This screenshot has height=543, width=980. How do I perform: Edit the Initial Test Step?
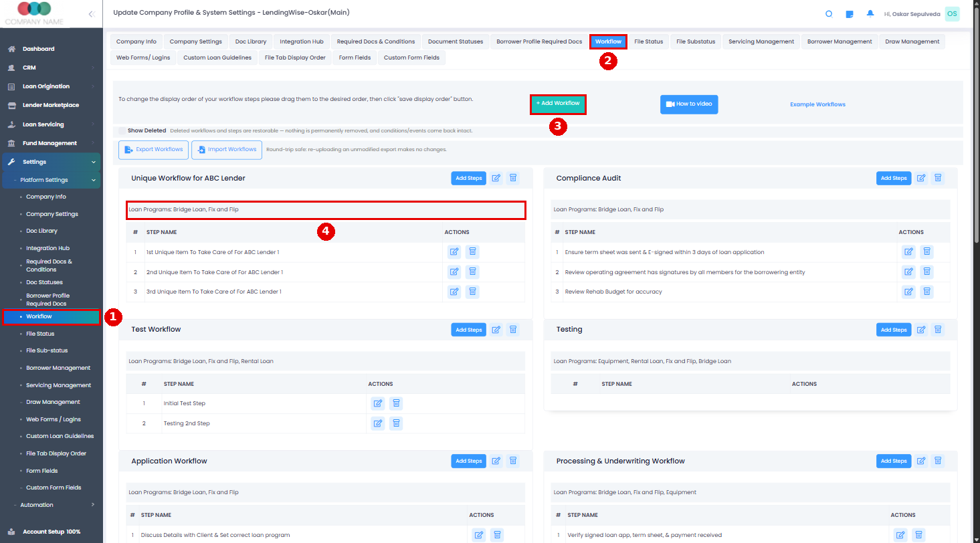(378, 403)
